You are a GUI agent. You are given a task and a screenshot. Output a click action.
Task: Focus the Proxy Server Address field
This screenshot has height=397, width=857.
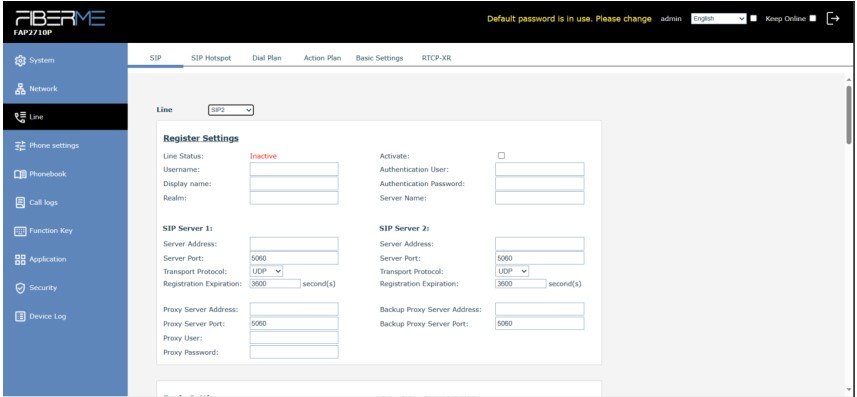tap(294, 310)
